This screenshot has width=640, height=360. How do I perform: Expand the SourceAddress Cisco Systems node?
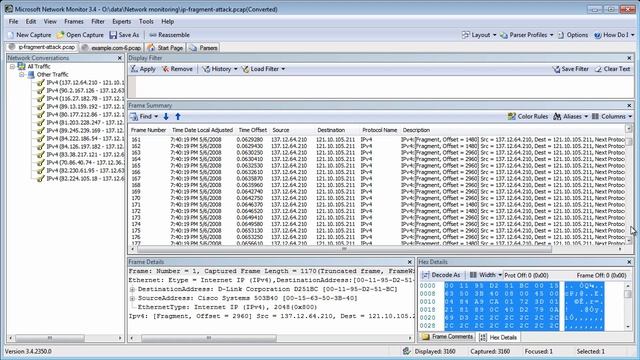(x=132, y=298)
